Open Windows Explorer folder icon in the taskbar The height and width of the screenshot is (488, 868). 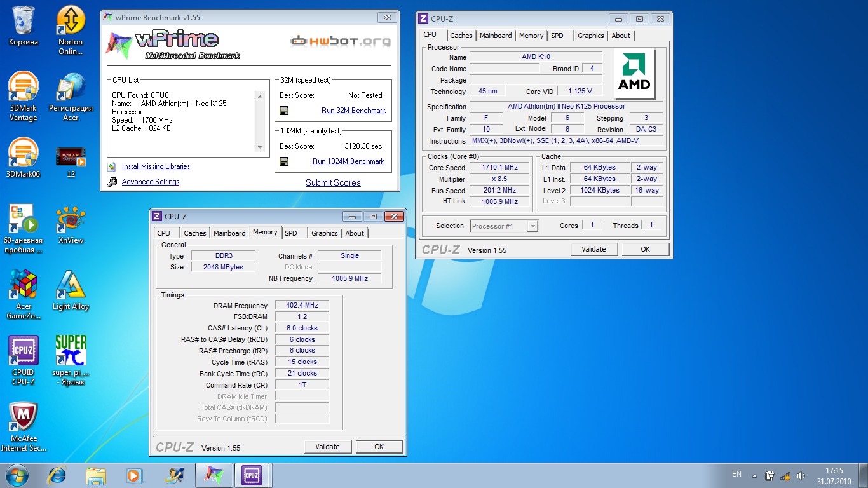tap(96, 475)
